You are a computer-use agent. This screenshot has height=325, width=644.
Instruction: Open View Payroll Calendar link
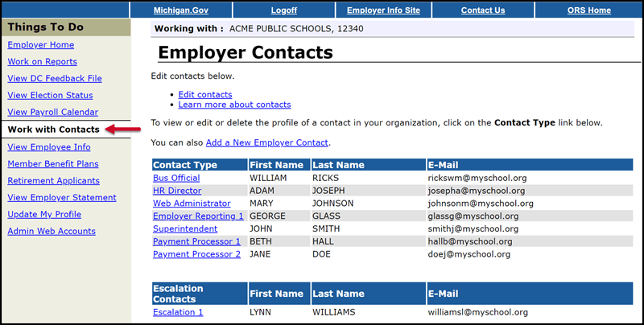click(52, 113)
